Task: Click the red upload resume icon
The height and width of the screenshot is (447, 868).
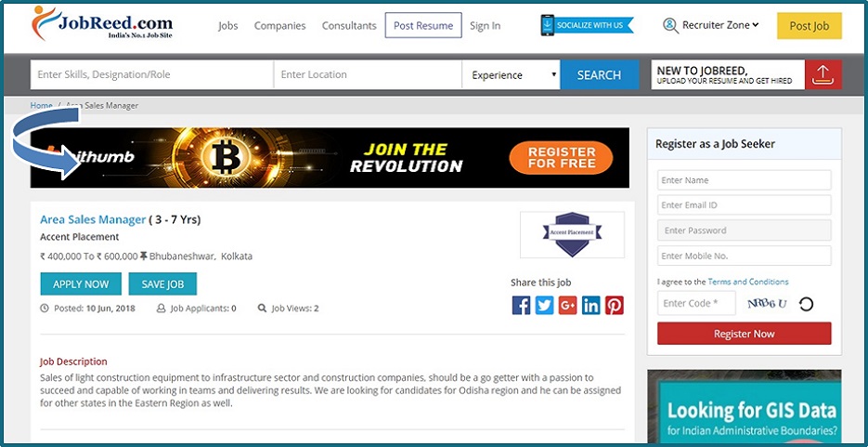Action: tap(823, 74)
